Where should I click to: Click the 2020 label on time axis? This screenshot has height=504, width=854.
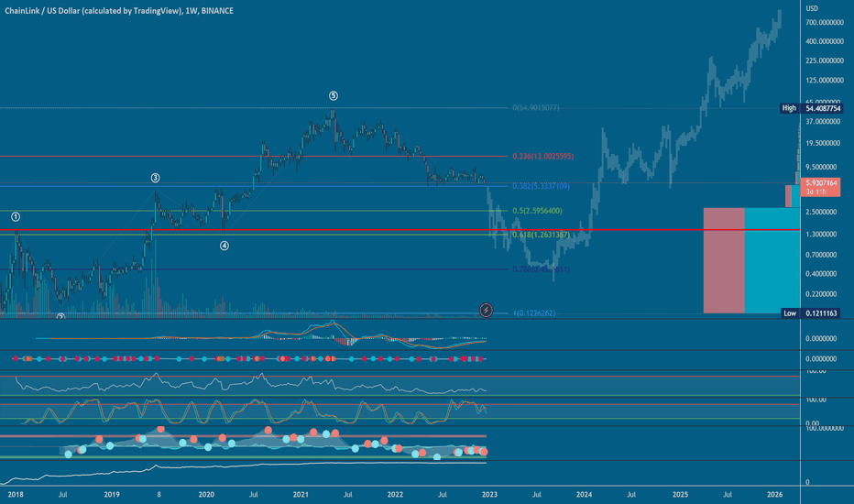tap(206, 495)
